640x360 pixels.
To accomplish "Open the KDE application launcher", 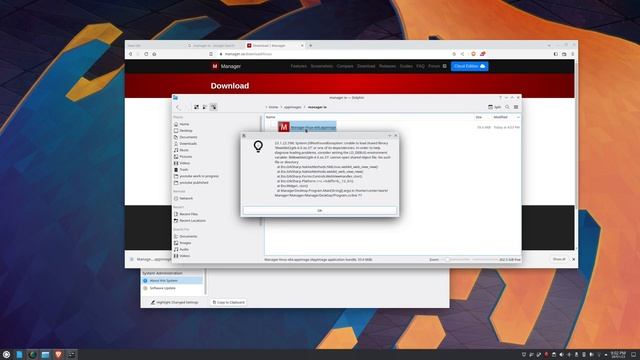I will point(6,354).
